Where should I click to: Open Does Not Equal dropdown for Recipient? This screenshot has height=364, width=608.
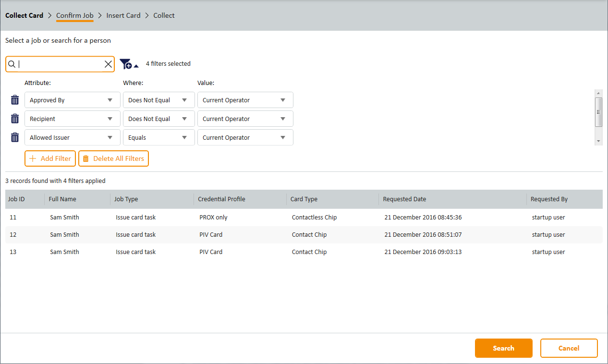coord(158,119)
